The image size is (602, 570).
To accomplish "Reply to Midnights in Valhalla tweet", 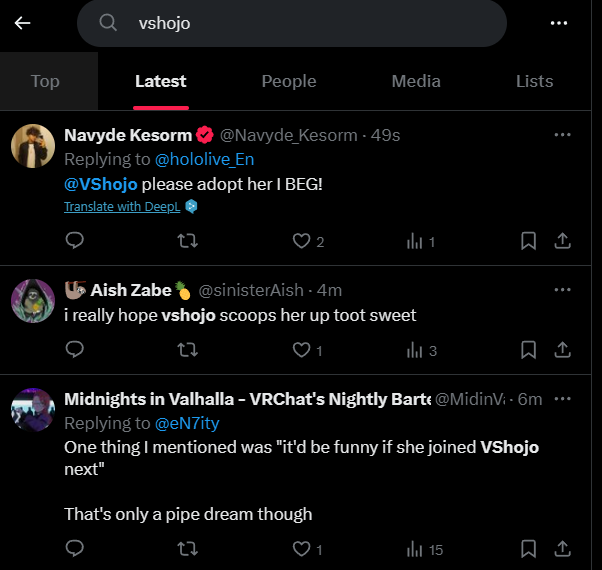I will [74, 549].
